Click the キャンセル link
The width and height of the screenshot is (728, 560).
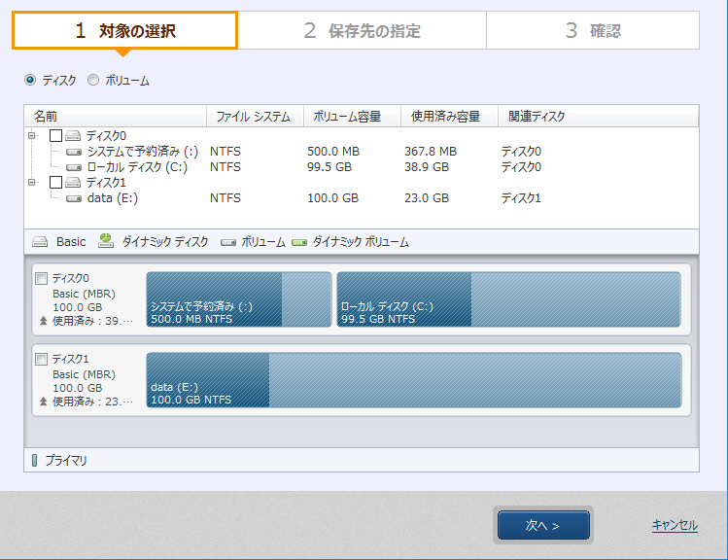675,525
